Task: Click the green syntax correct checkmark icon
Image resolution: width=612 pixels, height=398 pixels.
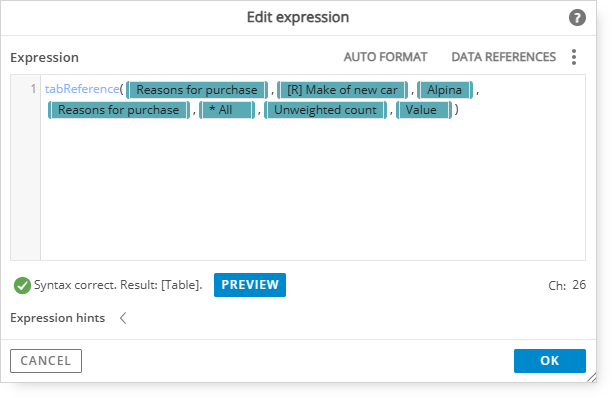Action: click(x=22, y=285)
